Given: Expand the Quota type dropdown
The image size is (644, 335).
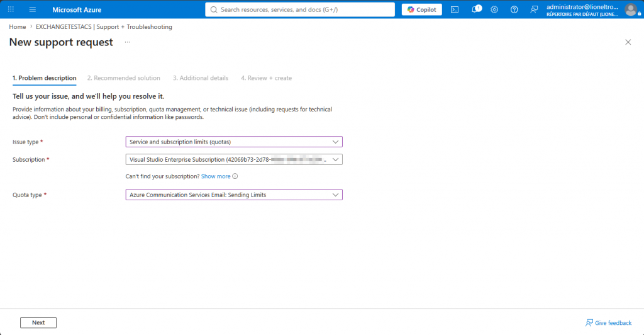Looking at the screenshot, I should click(x=234, y=195).
